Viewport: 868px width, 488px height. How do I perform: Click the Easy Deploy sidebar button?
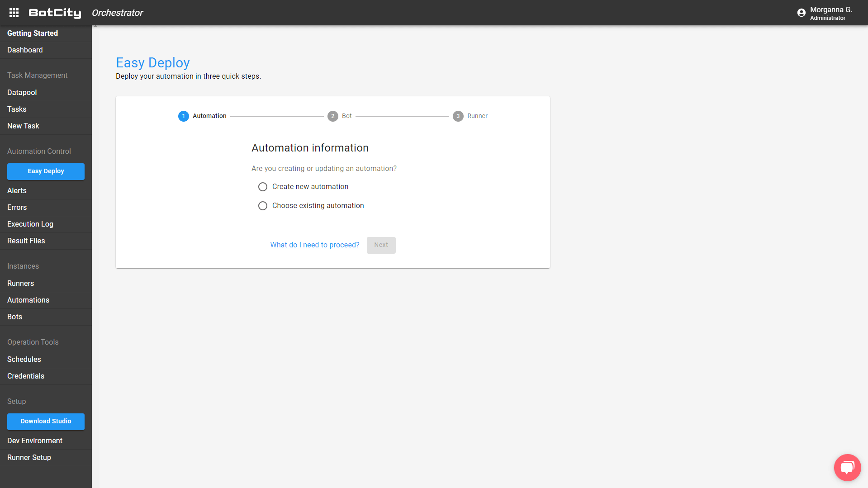tap(46, 171)
